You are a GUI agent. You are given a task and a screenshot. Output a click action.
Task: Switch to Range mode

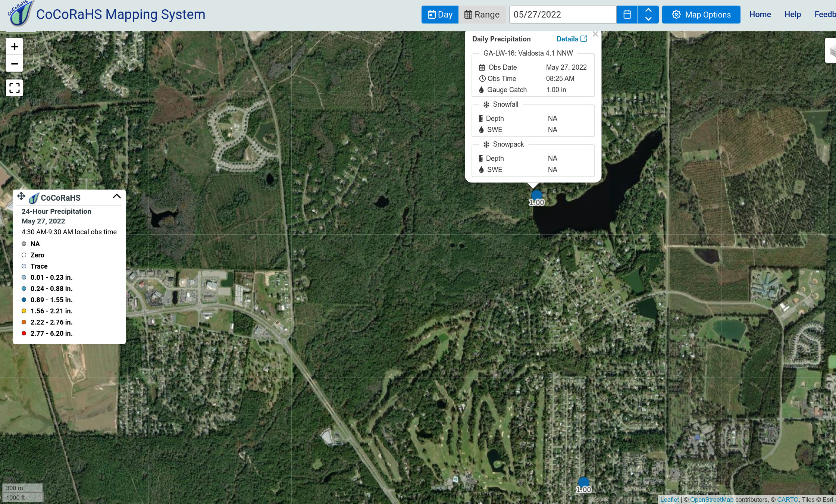(482, 15)
